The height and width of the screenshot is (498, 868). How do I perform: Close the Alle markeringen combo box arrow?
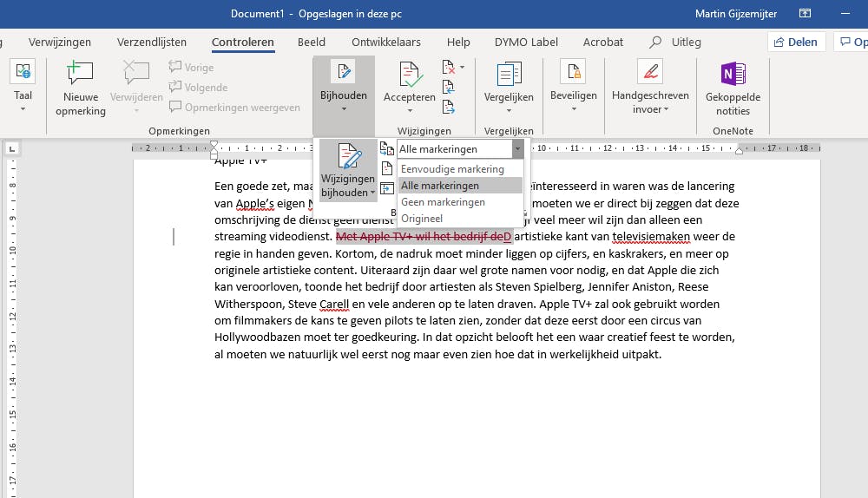(x=517, y=149)
